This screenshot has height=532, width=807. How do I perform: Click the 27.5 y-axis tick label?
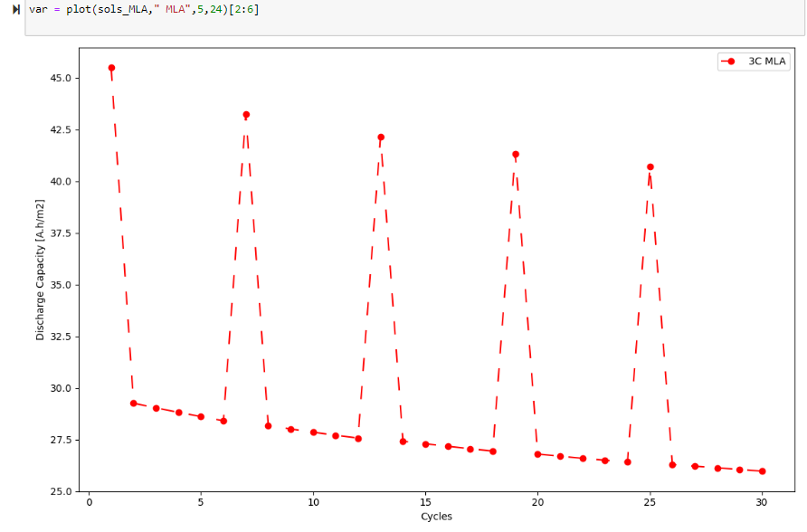click(x=61, y=440)
